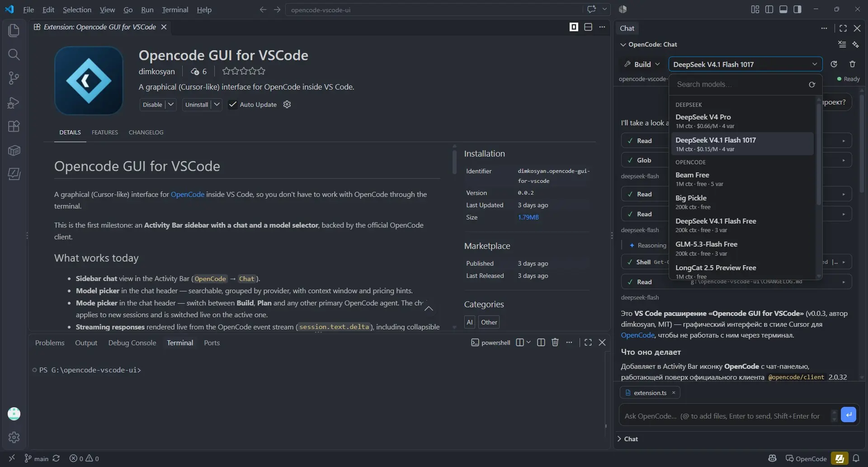
Task: Click the clear list icon in OpenCode: Chat header
Action: click(842, 44)
